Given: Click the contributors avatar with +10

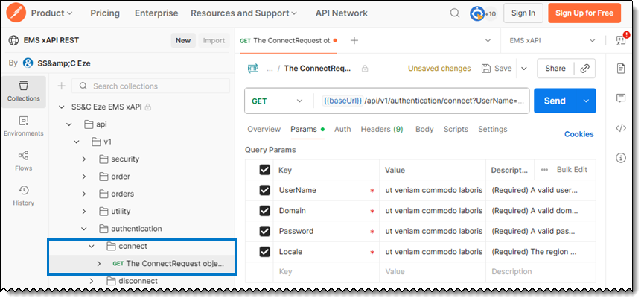Looking at the screenshot, I should click(x=482, y=13).
